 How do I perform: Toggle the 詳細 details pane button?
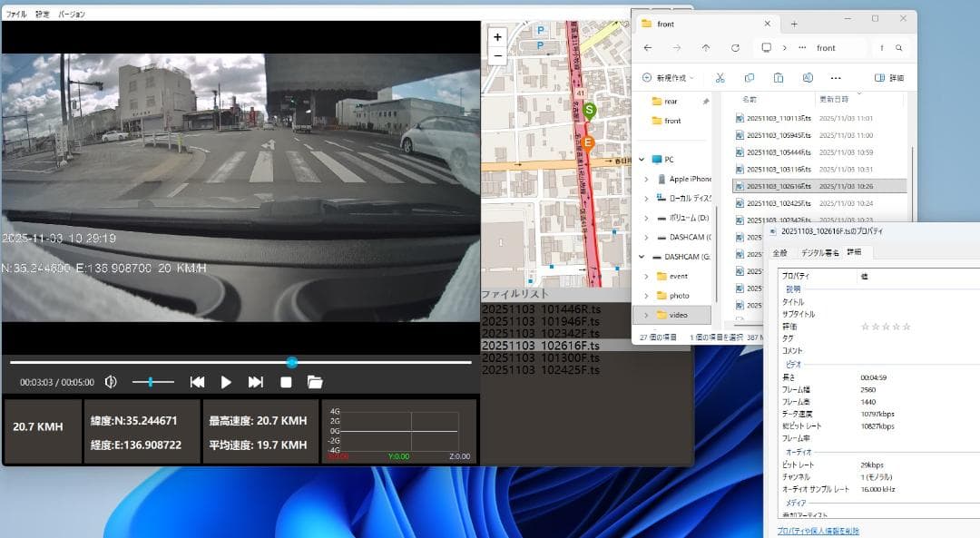888,78
